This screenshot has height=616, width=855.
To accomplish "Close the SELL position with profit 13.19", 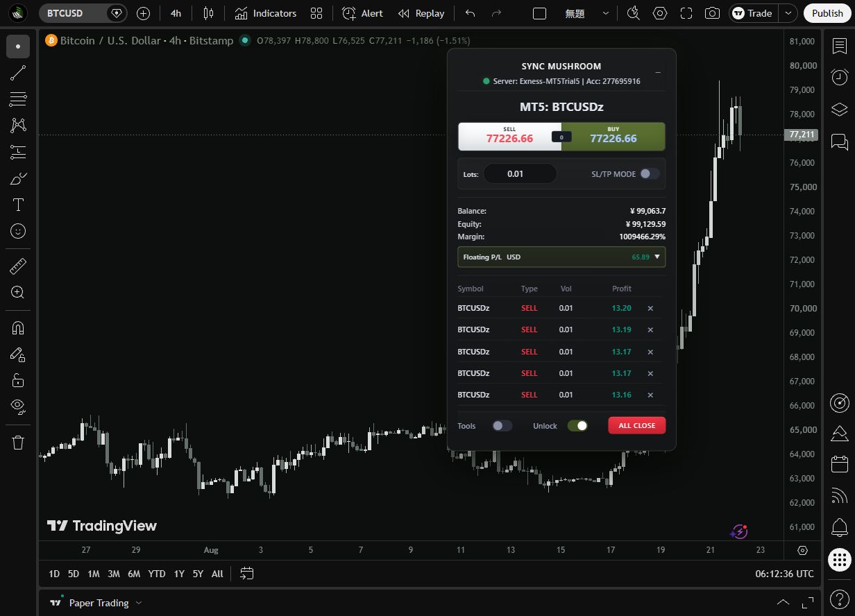I will (650, 330).
